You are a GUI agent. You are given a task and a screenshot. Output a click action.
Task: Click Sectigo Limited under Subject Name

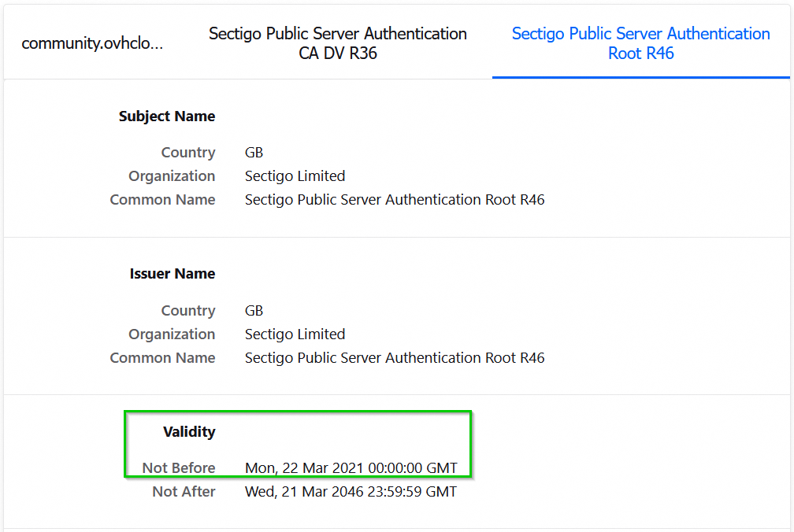(295, 176)
